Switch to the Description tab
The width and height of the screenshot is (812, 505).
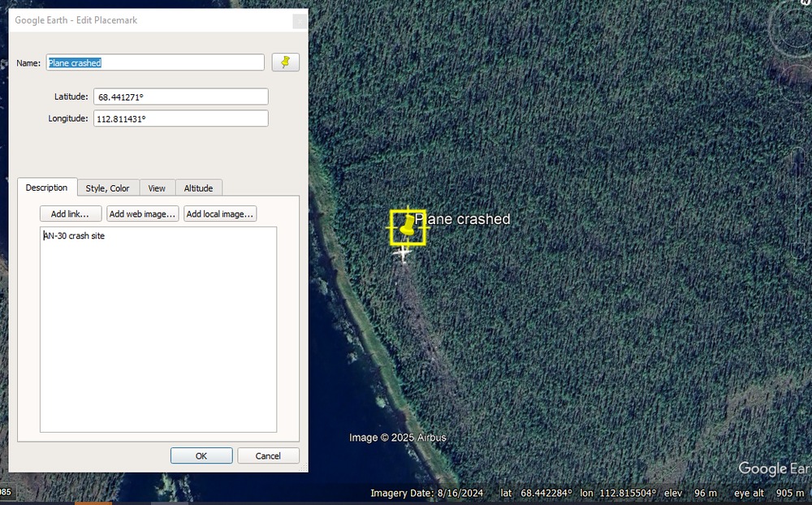(46, 188)
